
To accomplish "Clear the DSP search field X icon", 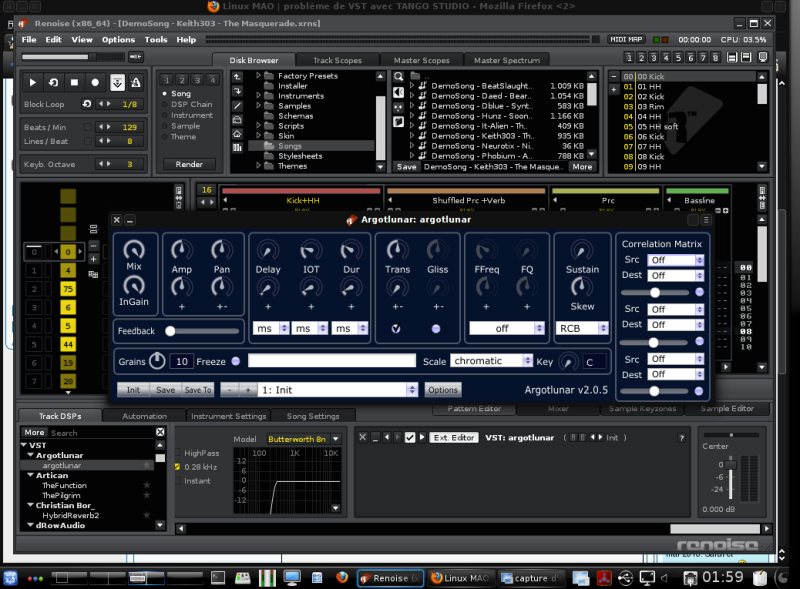I will click(160, 432).
